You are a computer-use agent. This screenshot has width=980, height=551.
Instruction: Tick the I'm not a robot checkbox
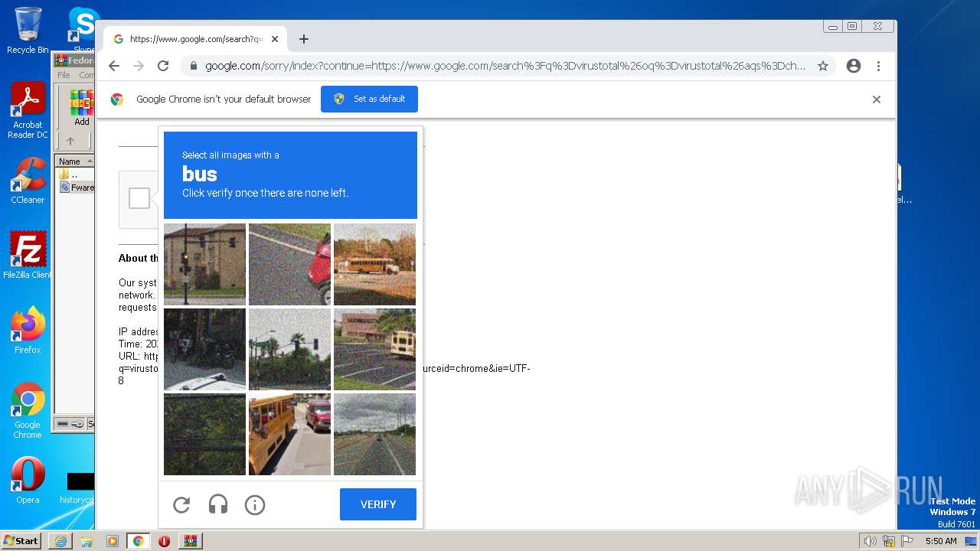[x=139, y=198]
